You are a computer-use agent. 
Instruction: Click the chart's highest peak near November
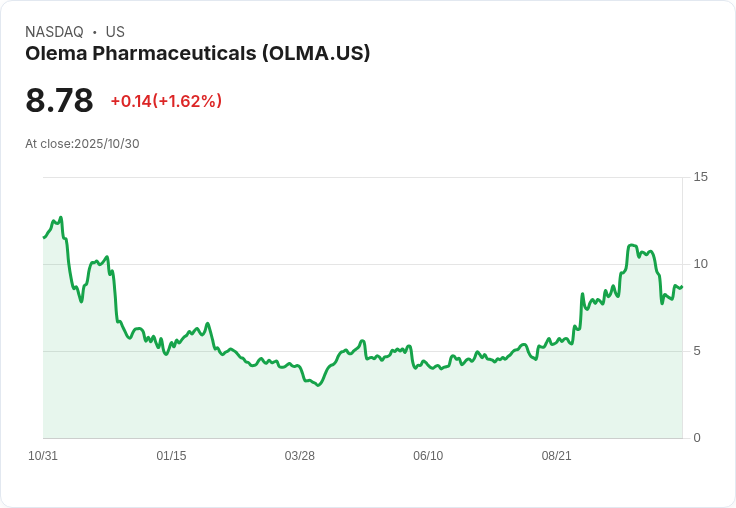[x=61, y=217]
